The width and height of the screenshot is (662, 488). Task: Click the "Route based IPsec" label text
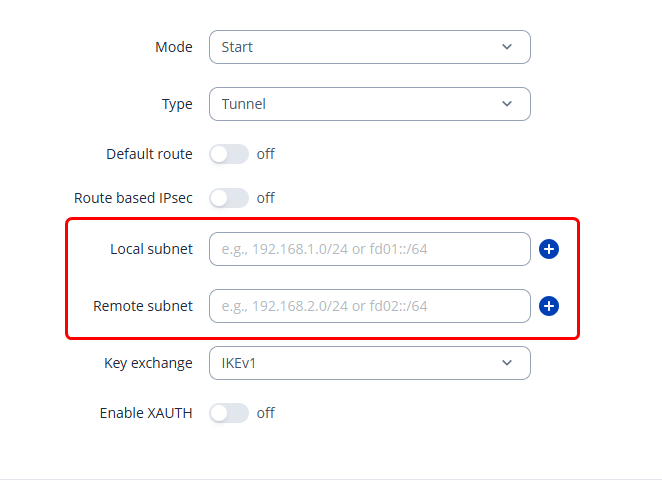[133, 198]
